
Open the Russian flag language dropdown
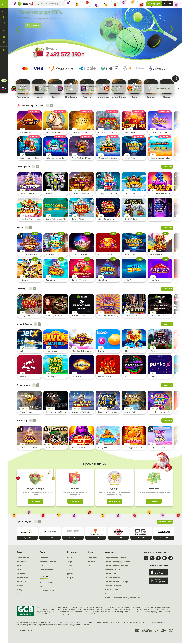[4, 88]
